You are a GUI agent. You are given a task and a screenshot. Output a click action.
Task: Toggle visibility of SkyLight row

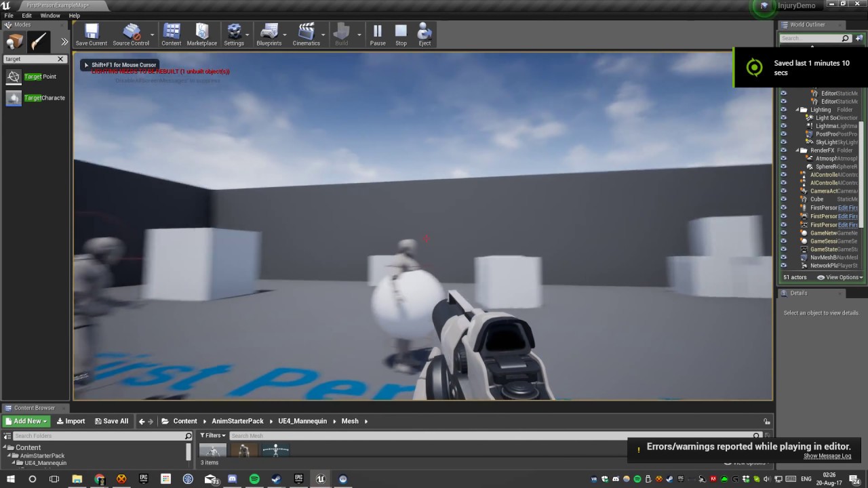(x=784, y=142)
